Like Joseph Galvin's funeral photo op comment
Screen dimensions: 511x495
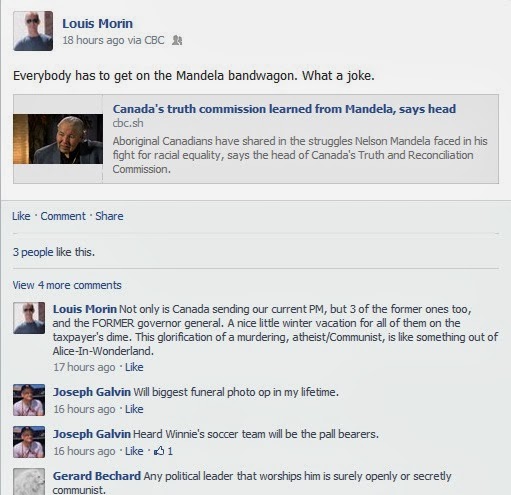point(134,409)
